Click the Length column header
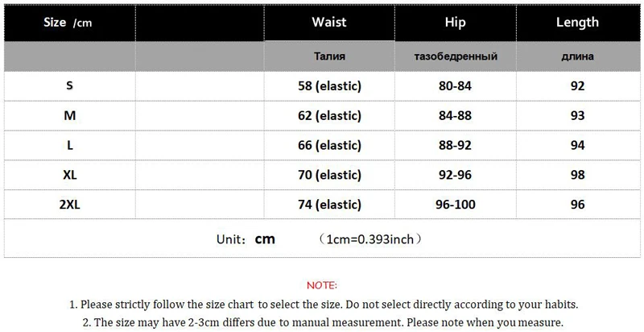This screenshot has width=644, height=332. click(577, 23)
